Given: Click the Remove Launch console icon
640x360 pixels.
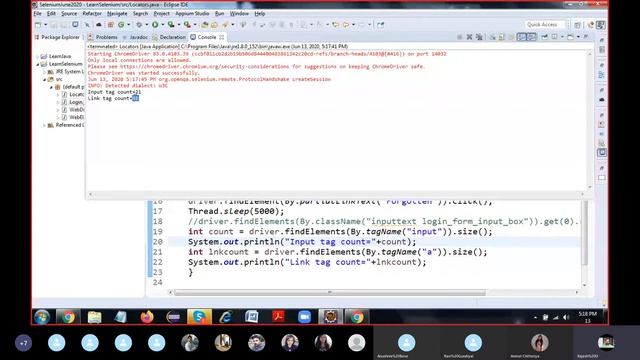Looking at the screenshot, I should [469, 37].
